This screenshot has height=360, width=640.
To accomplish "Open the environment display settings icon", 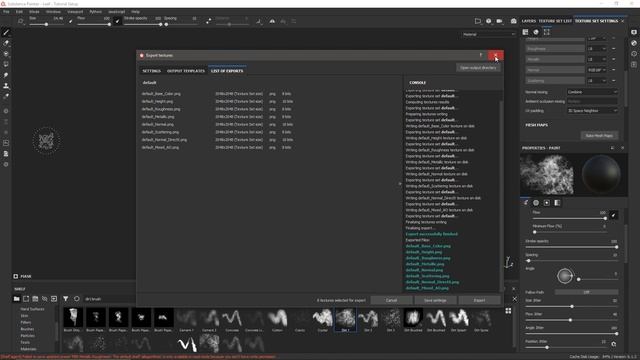I will [489, 21].
